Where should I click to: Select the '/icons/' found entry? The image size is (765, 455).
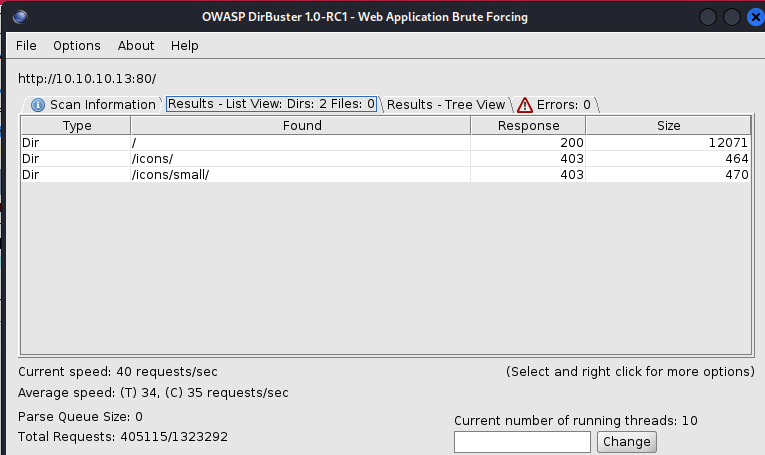click(301, 158)
